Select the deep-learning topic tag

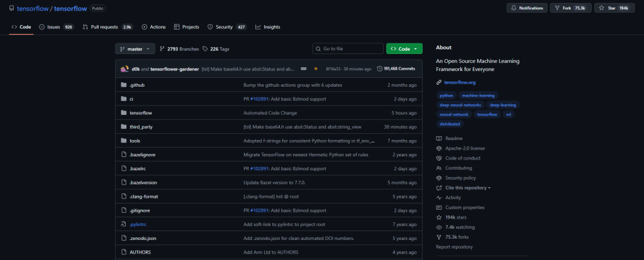(502, 105)
